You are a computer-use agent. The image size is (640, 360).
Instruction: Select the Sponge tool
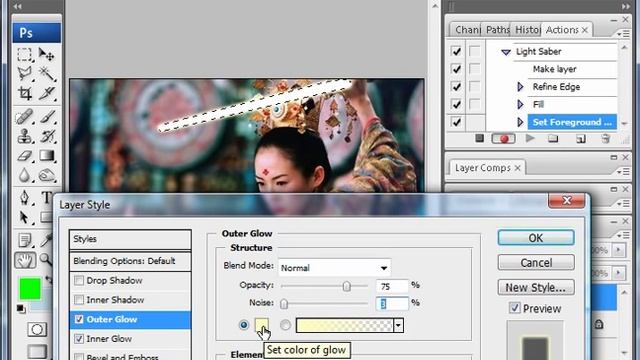point(46,176)
